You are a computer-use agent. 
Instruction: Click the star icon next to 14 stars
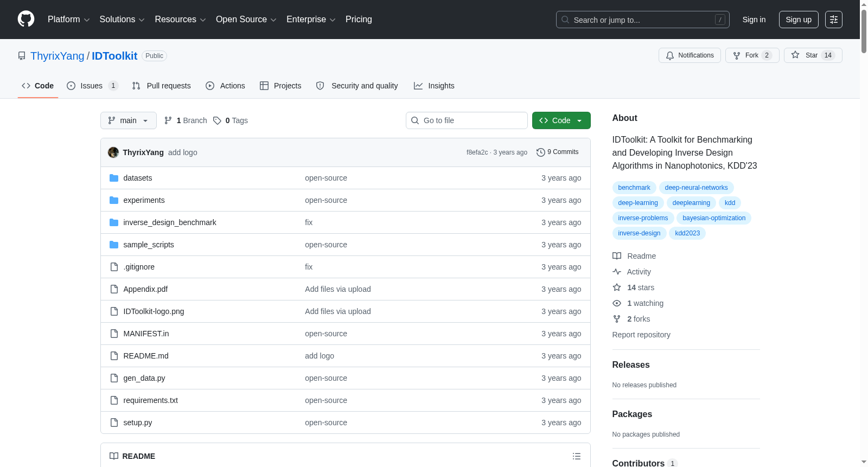tap(617, 287)
